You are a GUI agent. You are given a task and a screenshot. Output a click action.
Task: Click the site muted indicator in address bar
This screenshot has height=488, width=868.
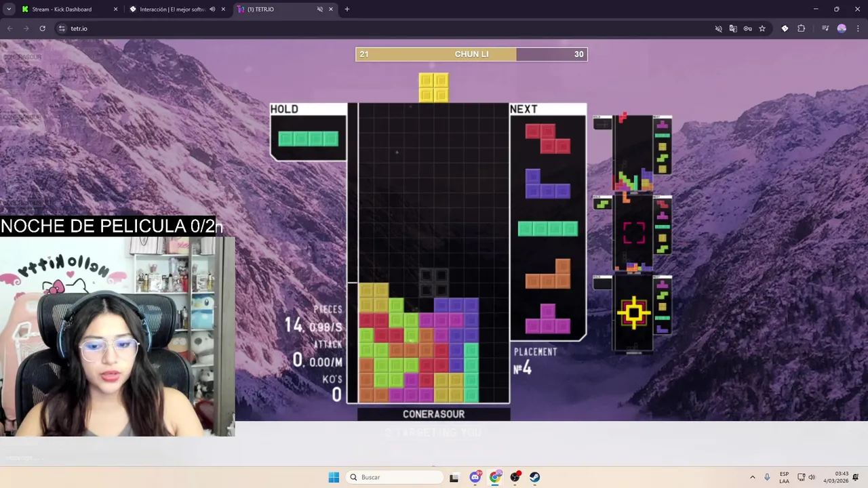click(x=718, y=28)
